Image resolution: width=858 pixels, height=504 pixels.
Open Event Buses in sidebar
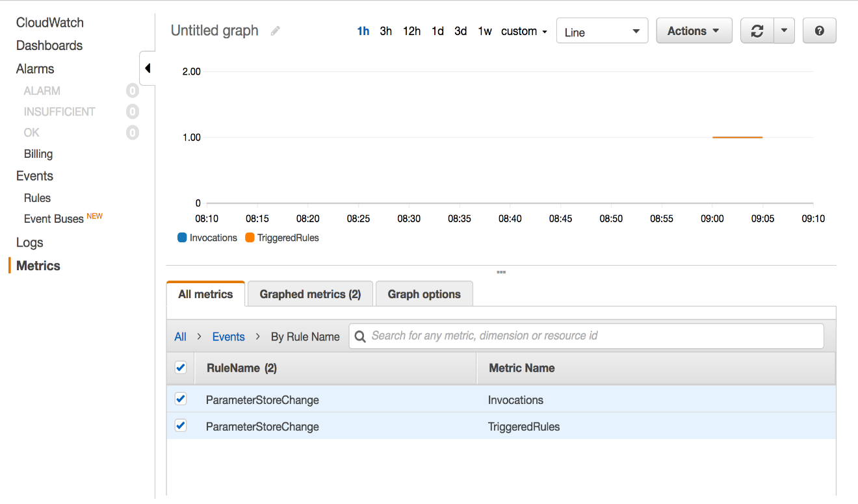(x=54, y=219)
